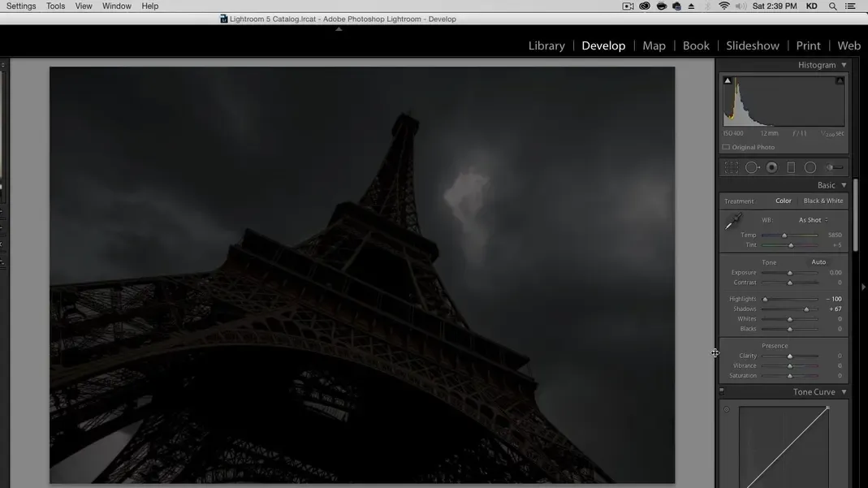
Task: Click the Auto tone button
Action: pyautogui.click(x=818, y=262)
